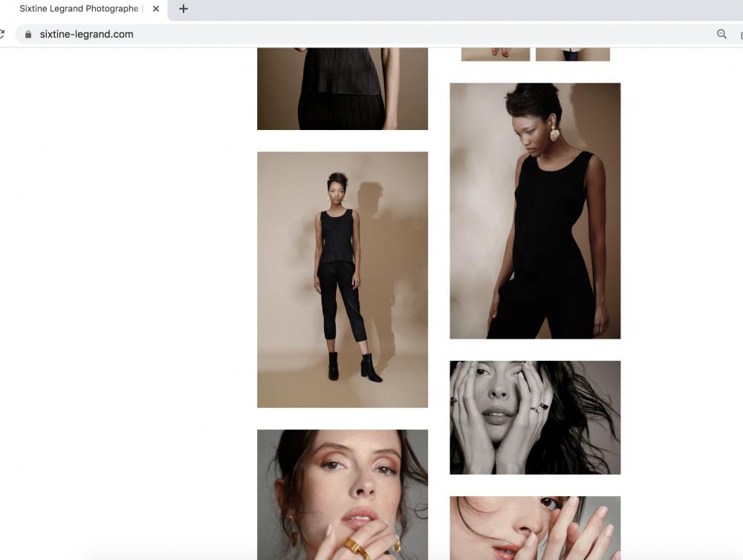Viewport: 743px width, 560px height.
Task: Open close-up of woman with gold rings
Action: point(342,495)
